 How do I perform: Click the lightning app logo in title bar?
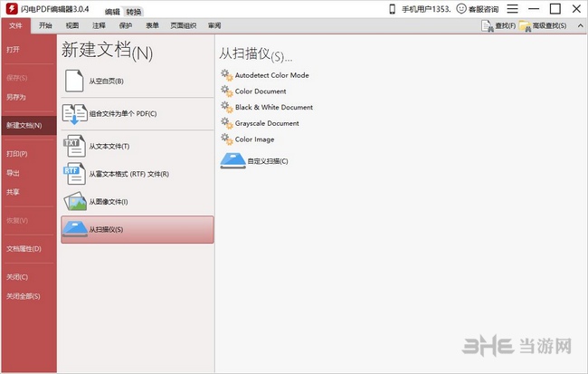pos(12,9)
